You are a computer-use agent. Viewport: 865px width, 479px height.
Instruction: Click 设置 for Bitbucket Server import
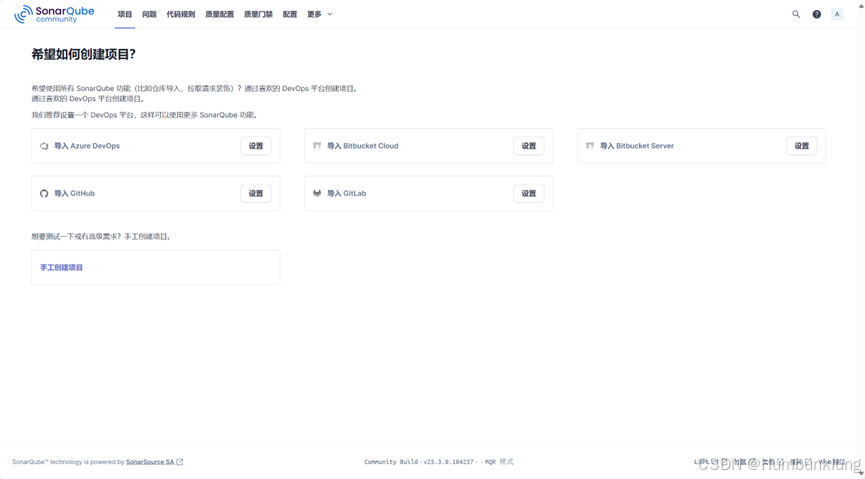[x=802, y=146]
